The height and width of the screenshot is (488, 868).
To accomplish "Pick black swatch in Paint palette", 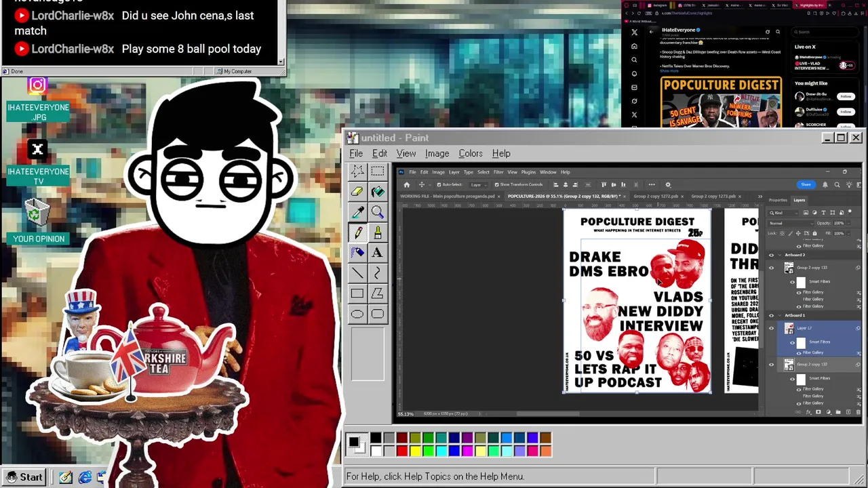I will pyautogui.click(x=376, y=438).
